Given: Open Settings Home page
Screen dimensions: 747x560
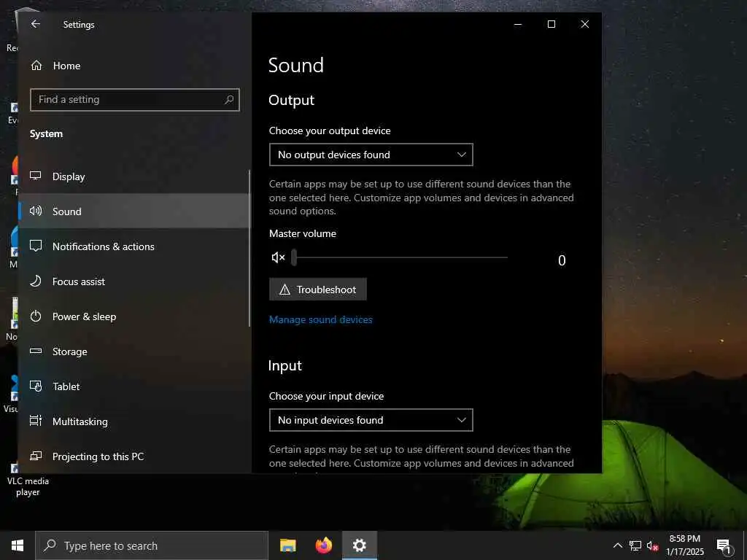Looking at the screenshot, I should (x=135, y=66).
